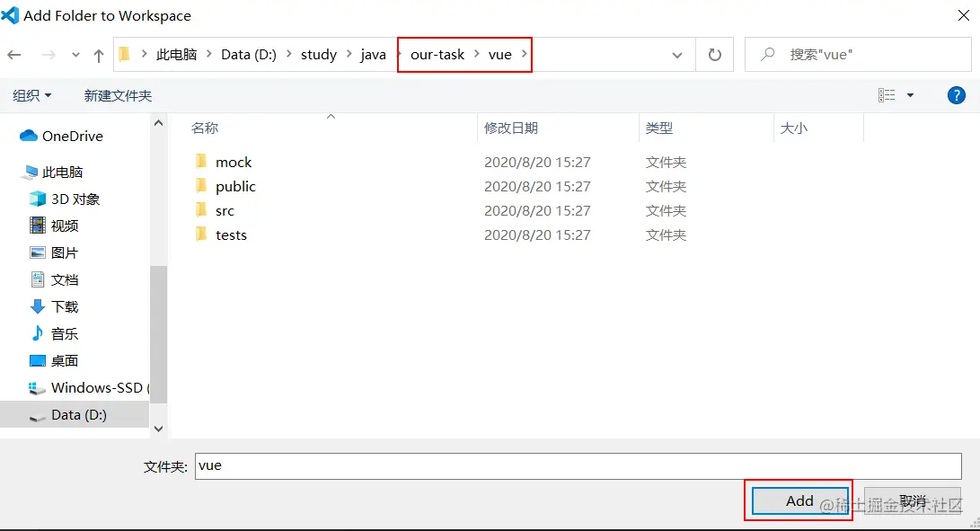Click the blue Help question mark icon
The height and width of the screenshot is (531, 980).
[x=956, y=94]
